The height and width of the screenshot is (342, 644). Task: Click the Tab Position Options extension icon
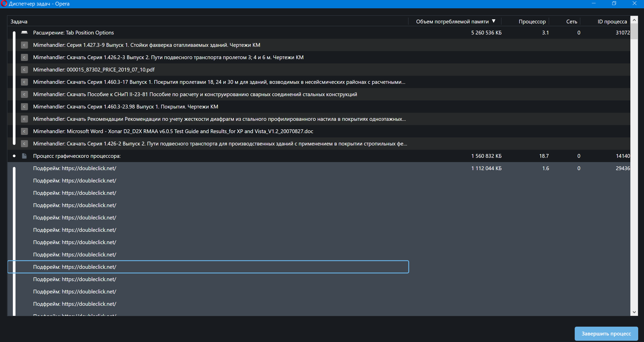(x=24, y=32)
